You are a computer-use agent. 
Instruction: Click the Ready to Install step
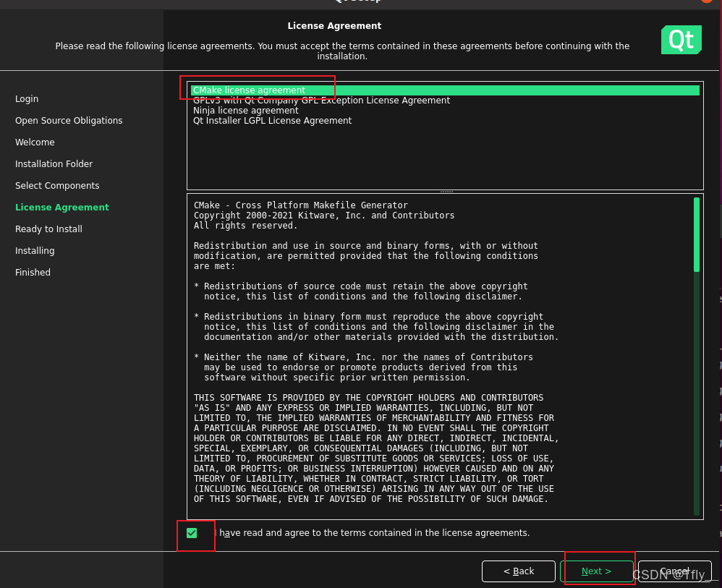coord(48,229)
